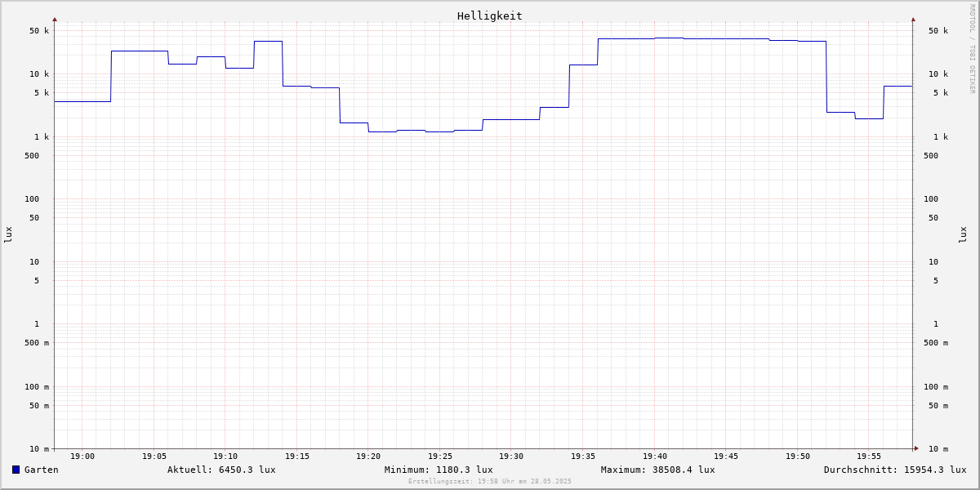Click the 19:55 time axis label
Image resolution: width=980 pixels, height=490 pixels.
[x=869, y=457]
